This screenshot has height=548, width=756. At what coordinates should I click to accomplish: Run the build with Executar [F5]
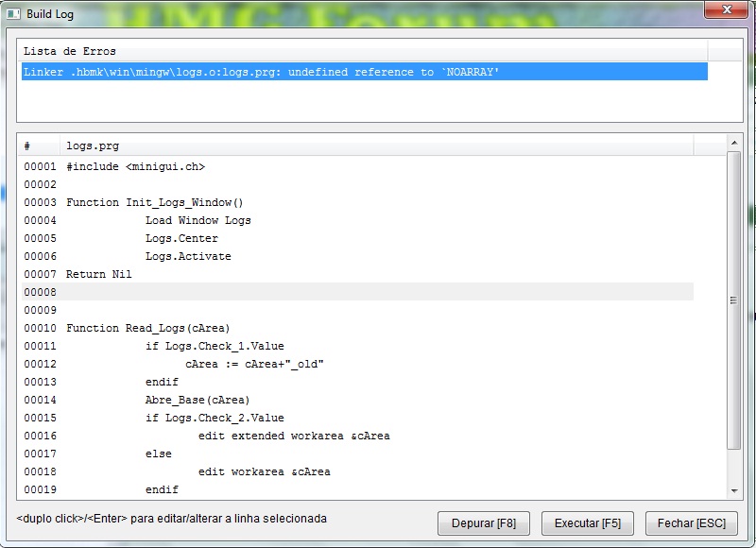[587, 523]
